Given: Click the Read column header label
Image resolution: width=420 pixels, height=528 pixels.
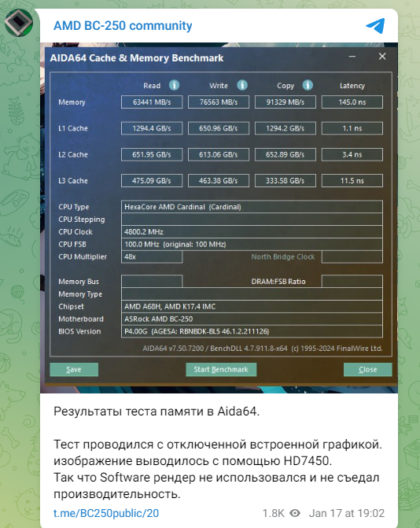Looking at the screenshot, I should [x=152, y=86].
